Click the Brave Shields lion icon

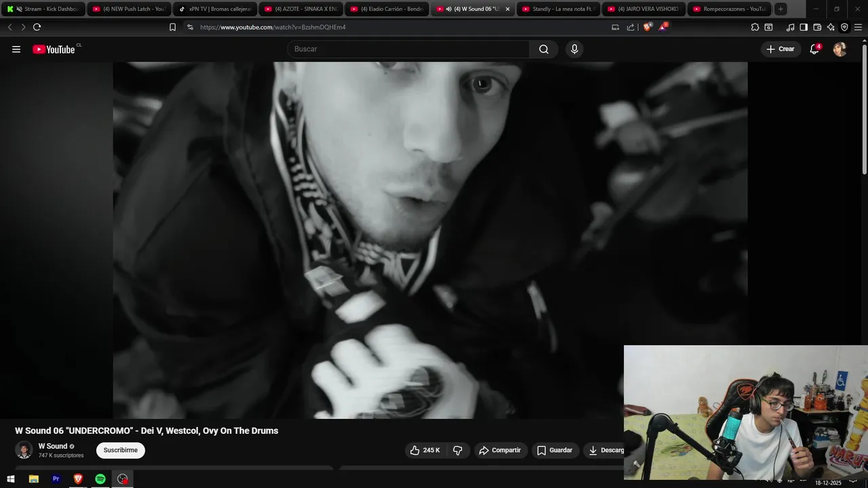coord(647,27)
